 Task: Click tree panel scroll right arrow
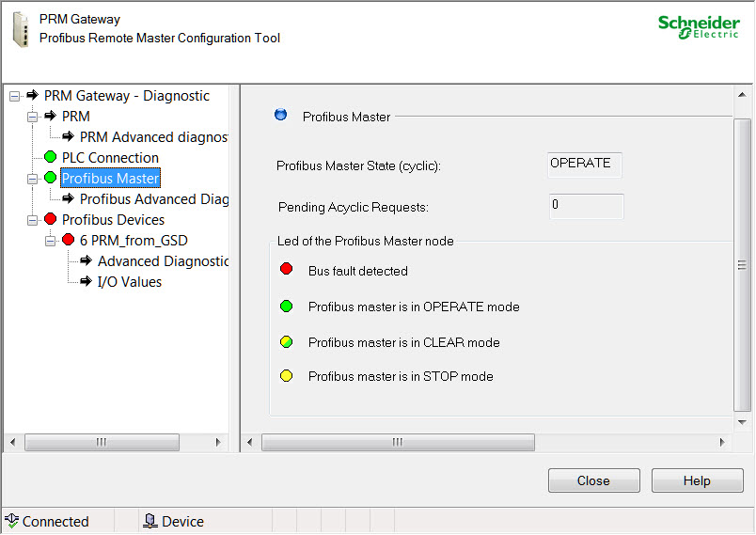tap(218, 442)
